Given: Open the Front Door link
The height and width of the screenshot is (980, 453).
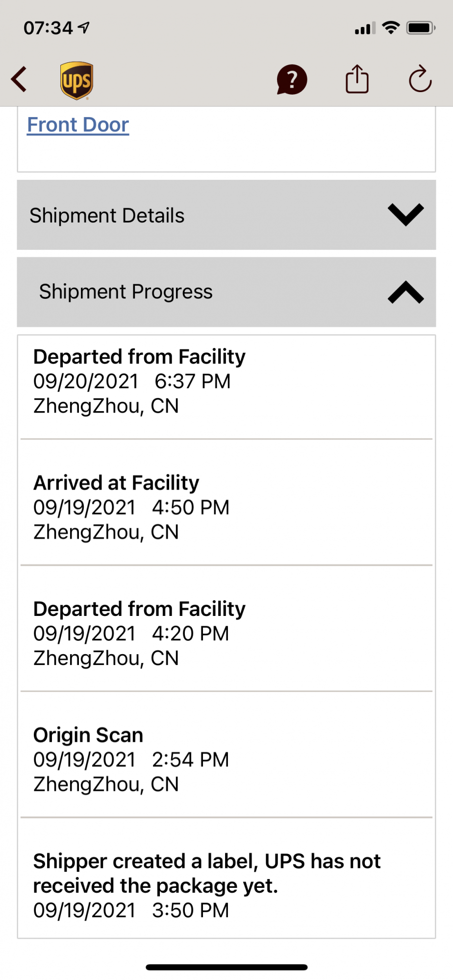Looking at the screenshot, I should pos(78,125).
